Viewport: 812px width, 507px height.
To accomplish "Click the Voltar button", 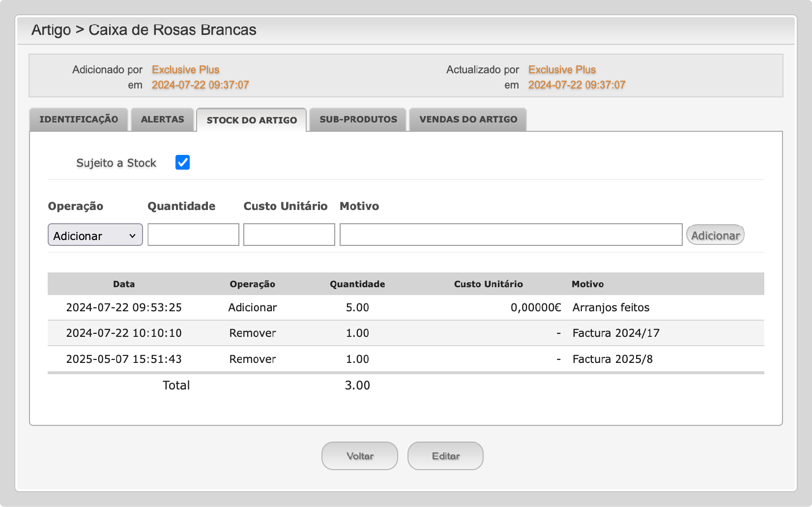I will point(360,456).
